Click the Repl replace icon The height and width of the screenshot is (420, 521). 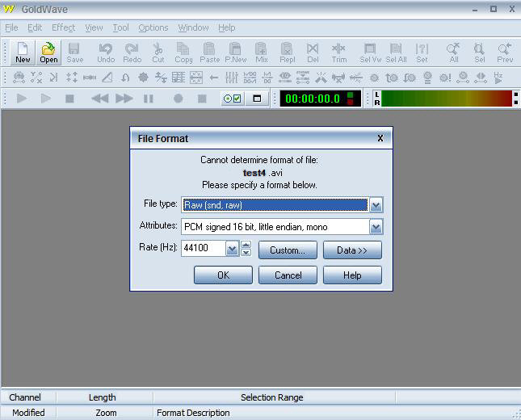pyautogui.click(x=287, y=52)
